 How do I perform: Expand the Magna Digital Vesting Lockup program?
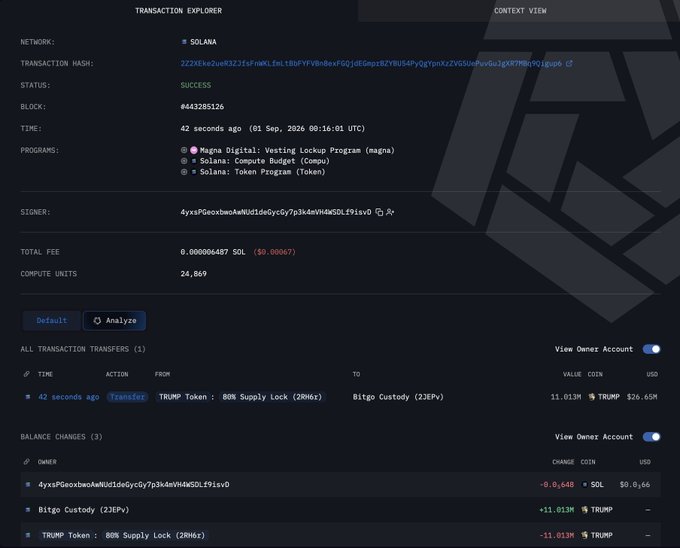(x=184, y=150)
